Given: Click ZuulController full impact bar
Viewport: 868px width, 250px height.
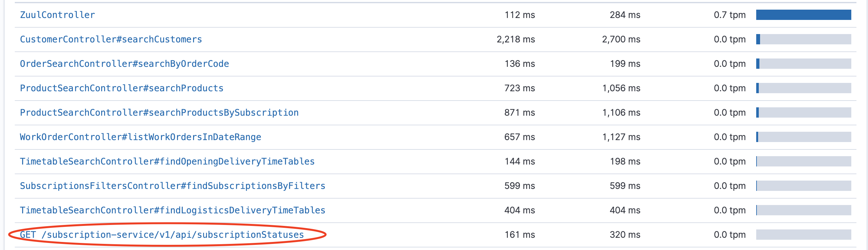Looking at the screenshot, I should pyautogui.click(x=803, y=15).
